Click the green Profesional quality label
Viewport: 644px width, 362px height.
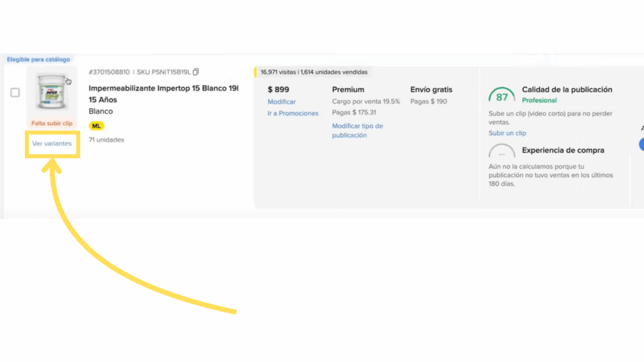pos(539,101)
